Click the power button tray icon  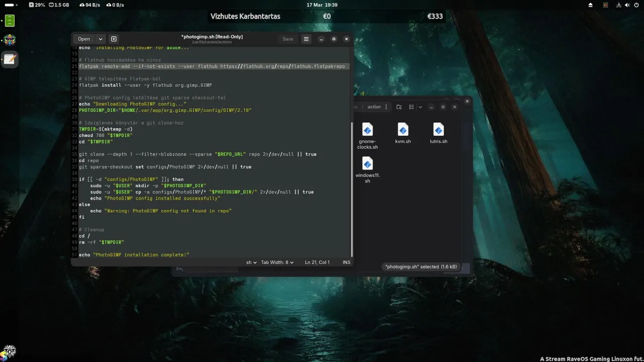coord(637,5)
